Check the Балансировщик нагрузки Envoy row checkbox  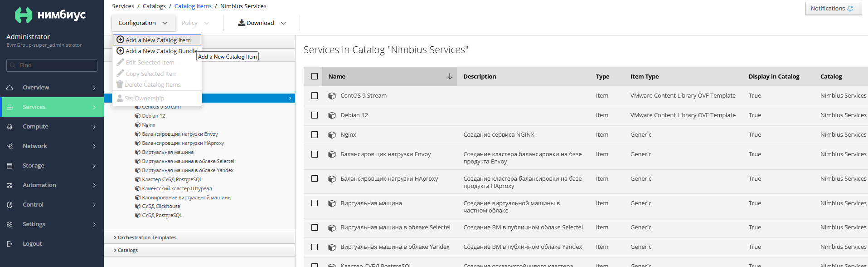pos(315,154)
